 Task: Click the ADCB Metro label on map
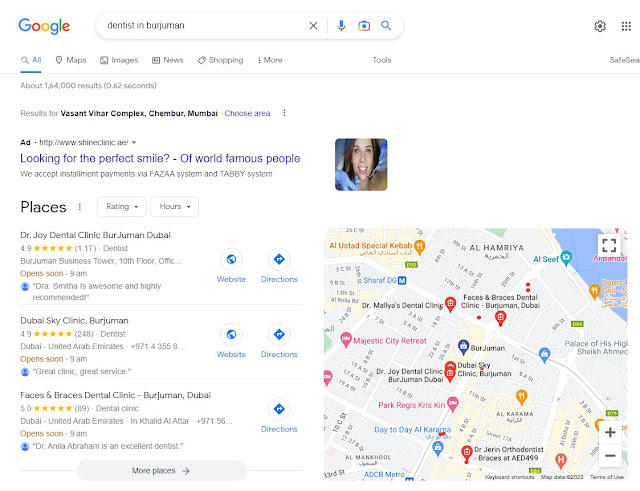tap(384, 474)
